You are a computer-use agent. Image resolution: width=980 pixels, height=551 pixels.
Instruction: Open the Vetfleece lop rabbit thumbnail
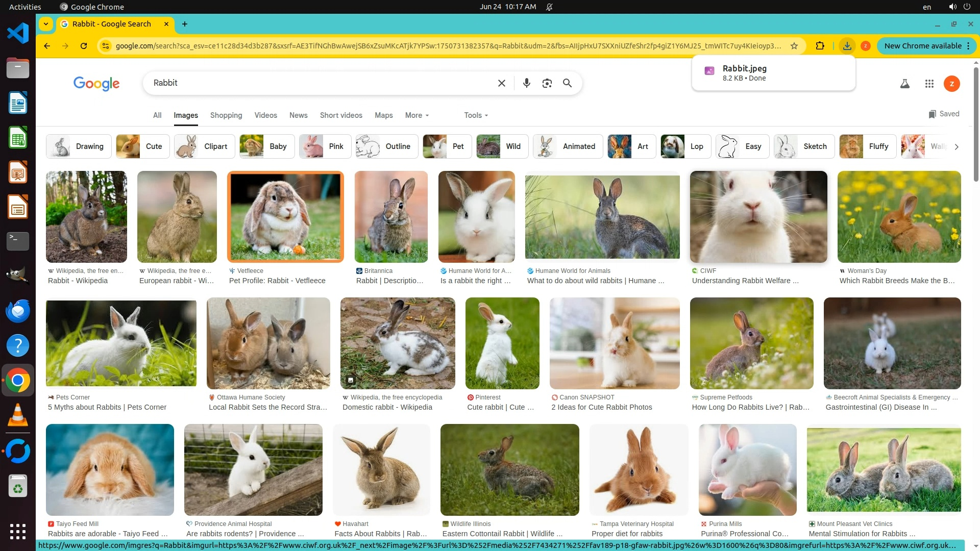[285, 217]
